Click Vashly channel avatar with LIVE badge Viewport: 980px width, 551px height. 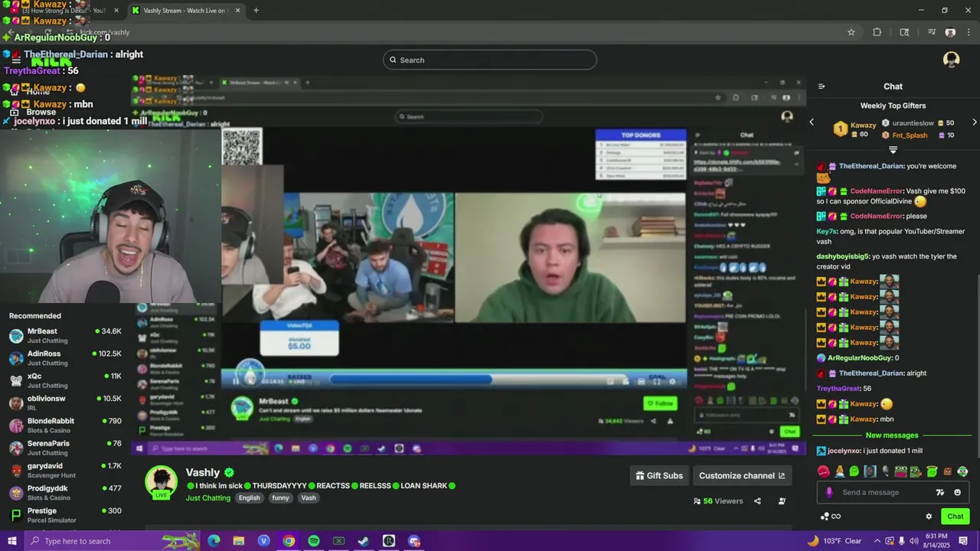162,482
